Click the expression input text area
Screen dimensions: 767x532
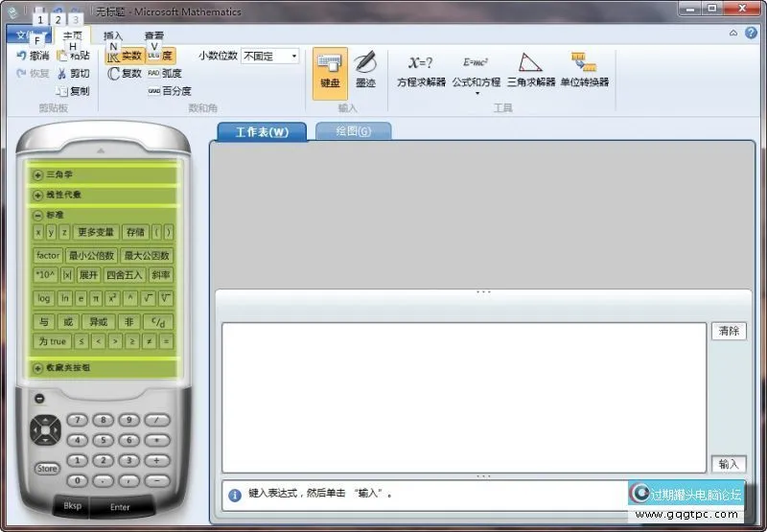(464, 397)
